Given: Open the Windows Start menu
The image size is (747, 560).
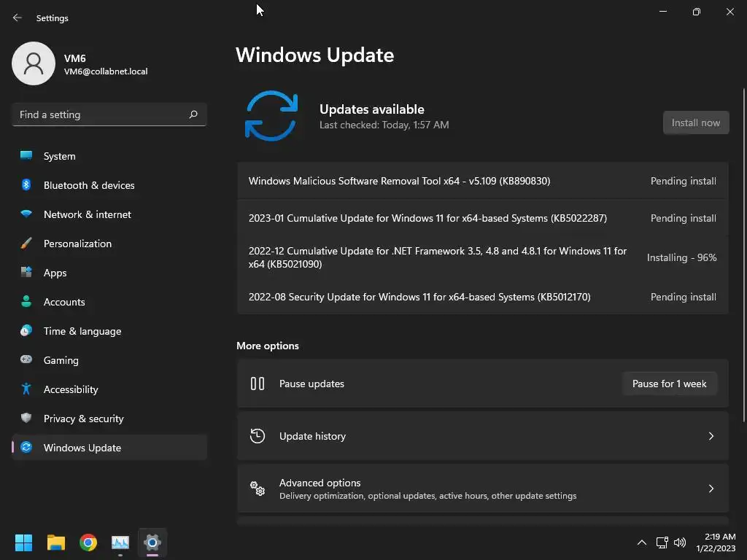Looking at the screenshot, I should click(23, 542).
